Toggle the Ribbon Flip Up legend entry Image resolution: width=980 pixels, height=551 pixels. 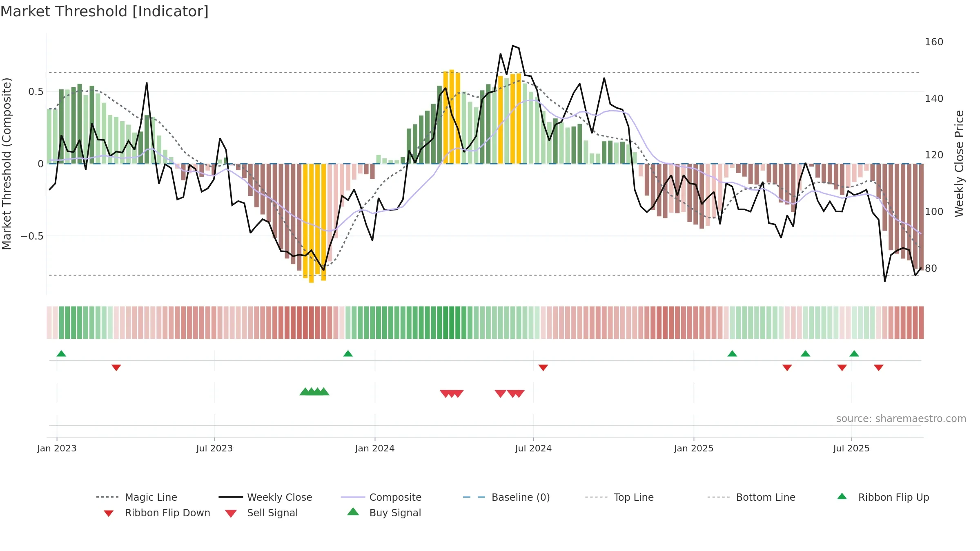point(883,497)
